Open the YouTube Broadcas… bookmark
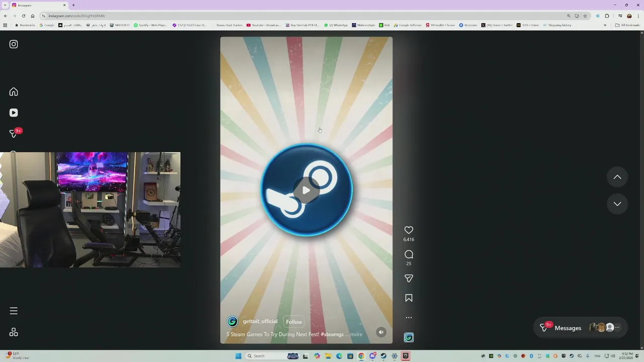The width and height of the screenshot is (644, 362). pos(264,25)
